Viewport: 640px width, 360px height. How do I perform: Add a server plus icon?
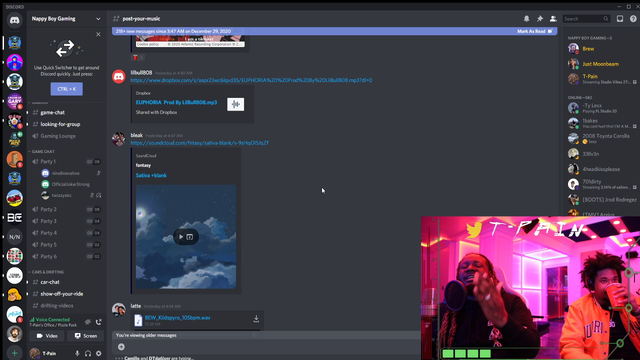tap(14, 353)
